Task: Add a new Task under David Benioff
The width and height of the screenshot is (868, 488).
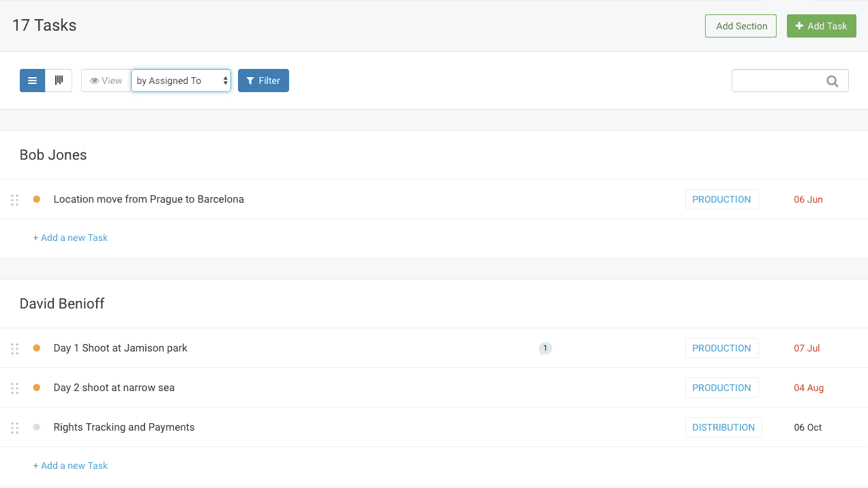Action: pyautogui.click(x=70, y=465)
